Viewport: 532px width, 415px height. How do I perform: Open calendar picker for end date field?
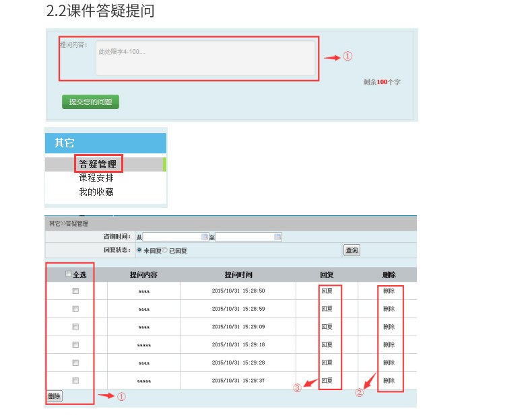277,237
